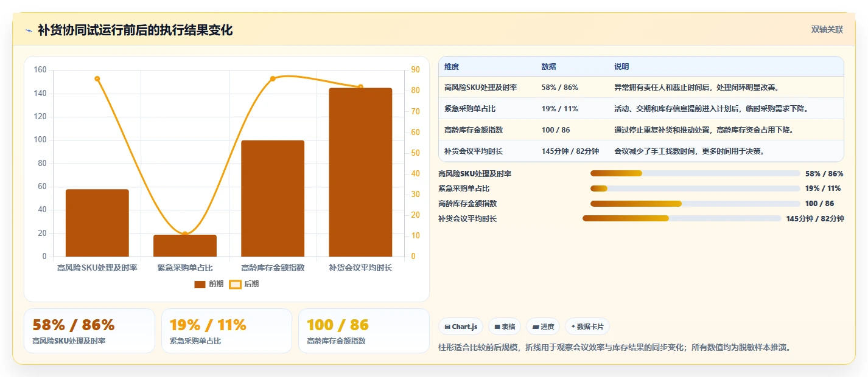
Task: Click the line point above 补货会议平均时长 bar
Action: click(360, 87)
